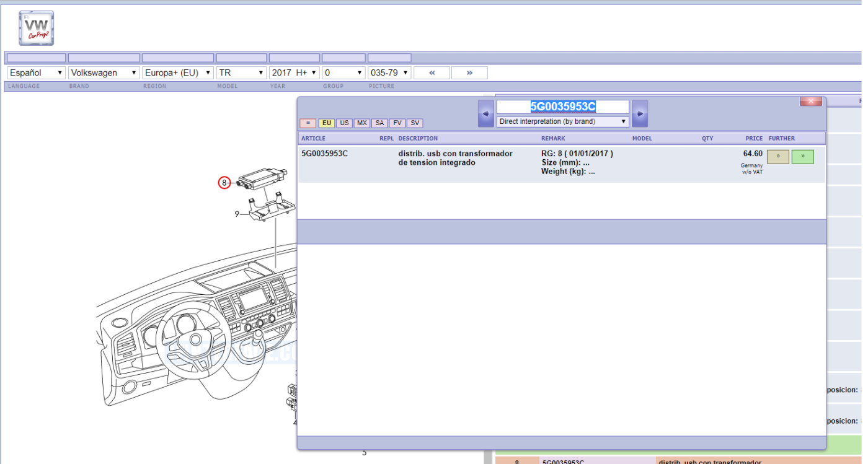
Task: Go to next picture with » button
Action: tap(469, 72)
